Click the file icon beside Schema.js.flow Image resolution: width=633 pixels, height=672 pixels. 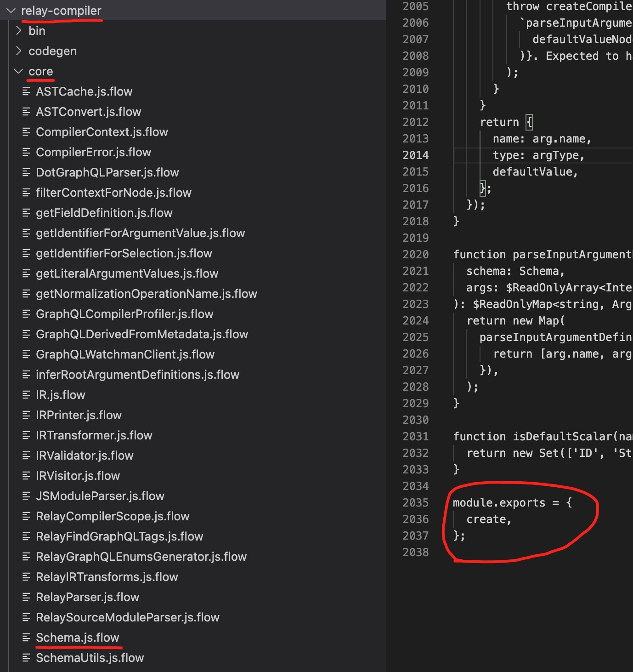(26, 638)
